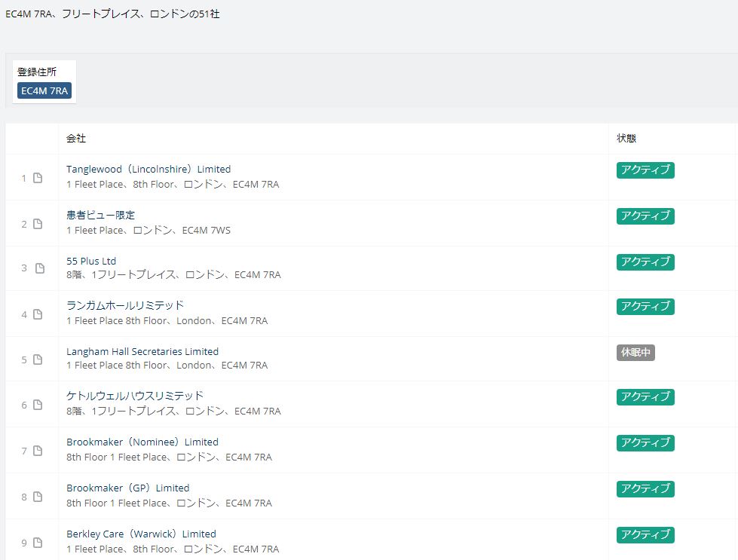Click the アクティブ badge for ケトルウェルハウスリミテッド
The width and height of the screenshot is (738, 560).
pyautogui.click(x=645, y=396)
